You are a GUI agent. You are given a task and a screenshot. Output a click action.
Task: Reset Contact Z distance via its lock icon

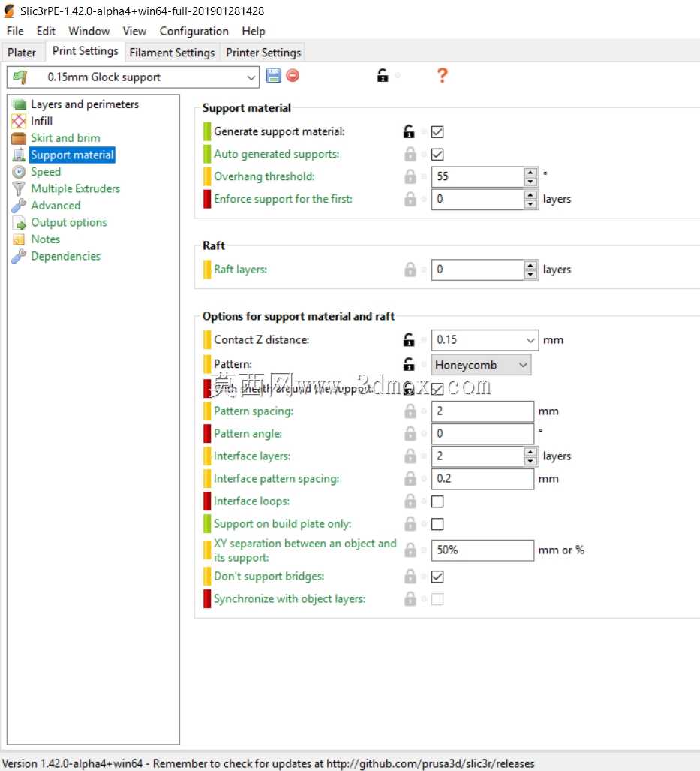[x=408, y=339]
